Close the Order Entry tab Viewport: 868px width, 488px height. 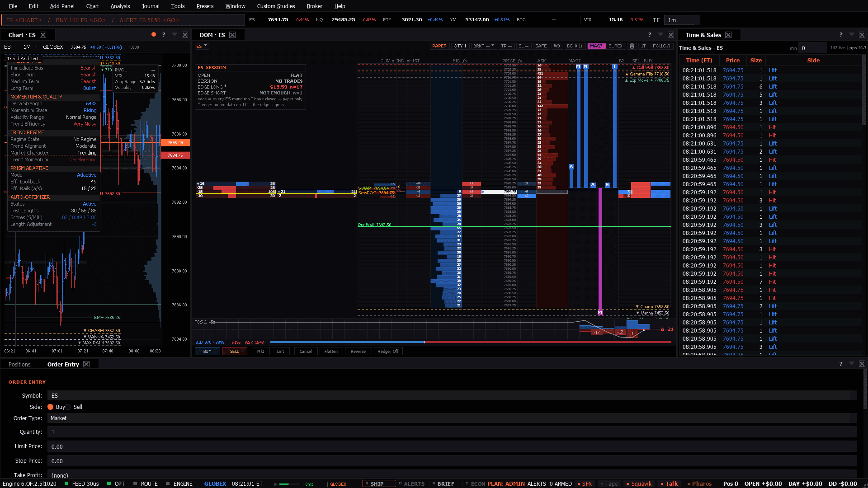(x=86, y=364)
